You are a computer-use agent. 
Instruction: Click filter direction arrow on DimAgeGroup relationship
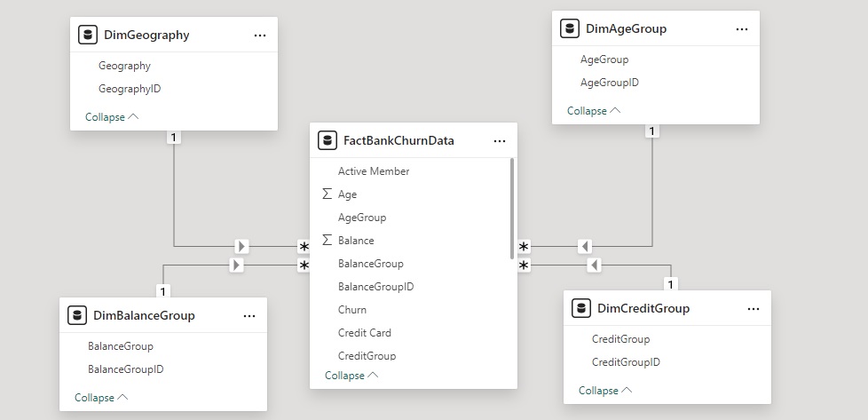[584, 246]
